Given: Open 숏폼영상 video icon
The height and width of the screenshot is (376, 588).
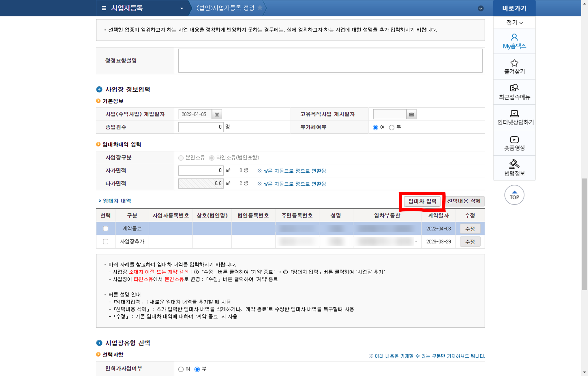Looking at the screenshot, I should 514,139.
